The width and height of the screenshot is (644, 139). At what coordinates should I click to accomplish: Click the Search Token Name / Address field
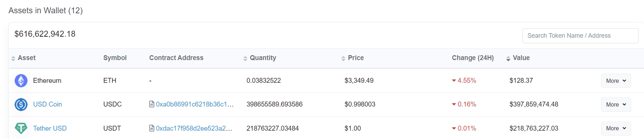coord(580,36)
